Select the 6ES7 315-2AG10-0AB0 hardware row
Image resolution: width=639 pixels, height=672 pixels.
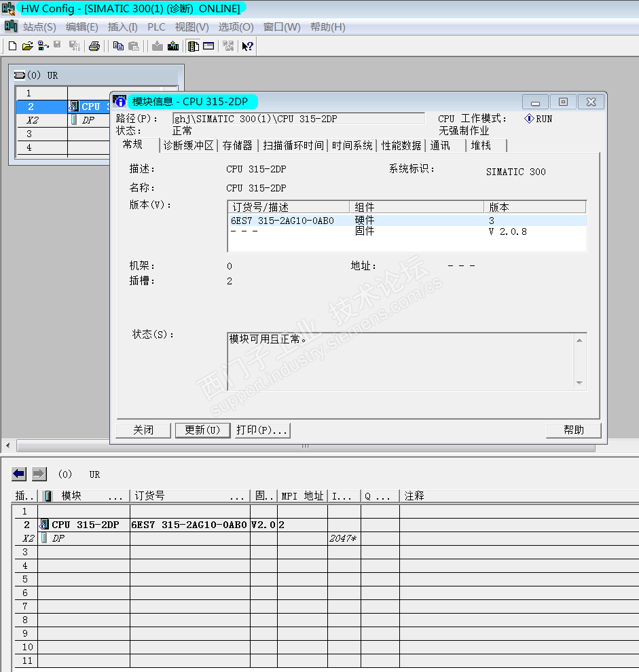tap(407, 221)
